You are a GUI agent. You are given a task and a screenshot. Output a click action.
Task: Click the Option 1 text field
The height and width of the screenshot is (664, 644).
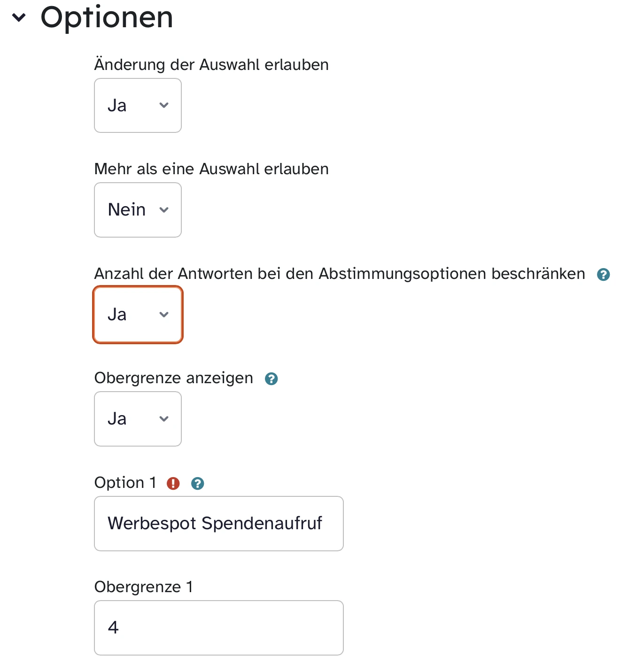click(x=218, y=524)
